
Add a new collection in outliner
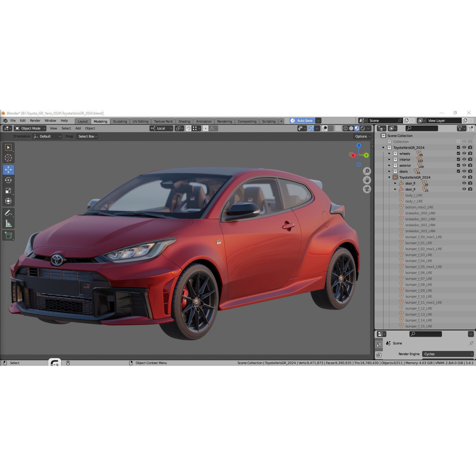[x=471, y=128]
